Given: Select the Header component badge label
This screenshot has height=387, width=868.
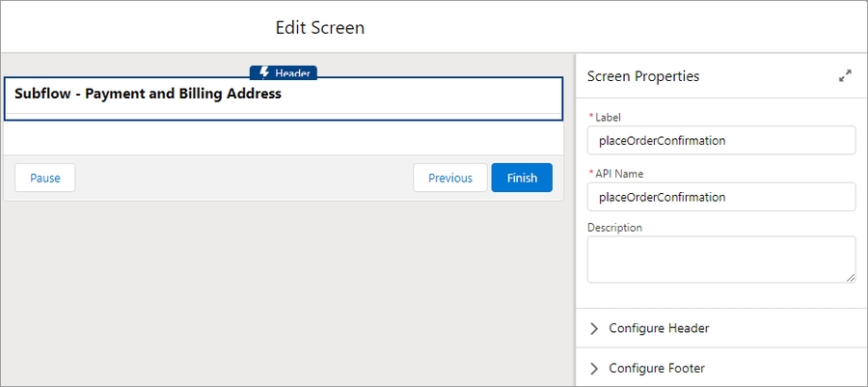Looking at the screenshot, I should [x=292, y=73].
